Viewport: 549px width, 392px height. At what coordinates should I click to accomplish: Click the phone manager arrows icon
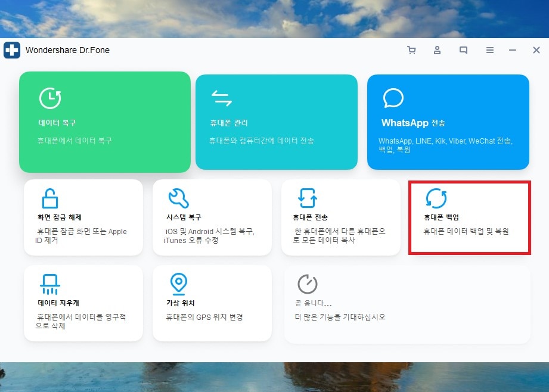tap(222, 98)
